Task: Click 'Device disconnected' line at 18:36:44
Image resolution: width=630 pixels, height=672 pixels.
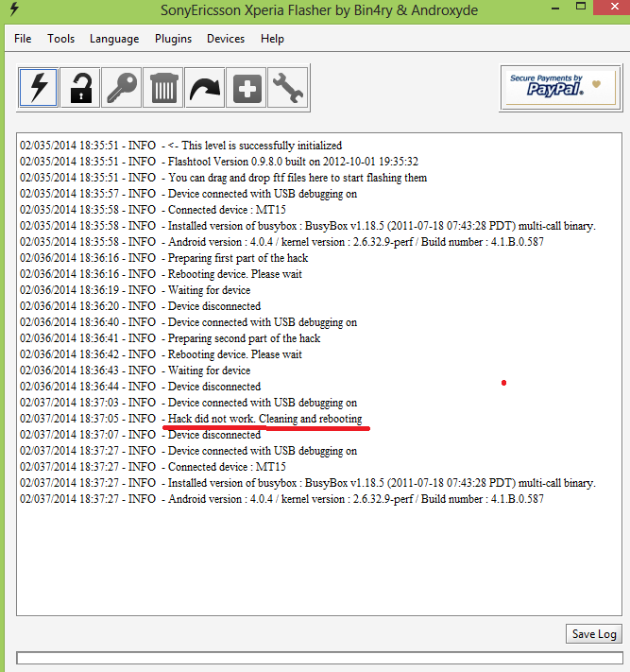Action: point(140,387)
